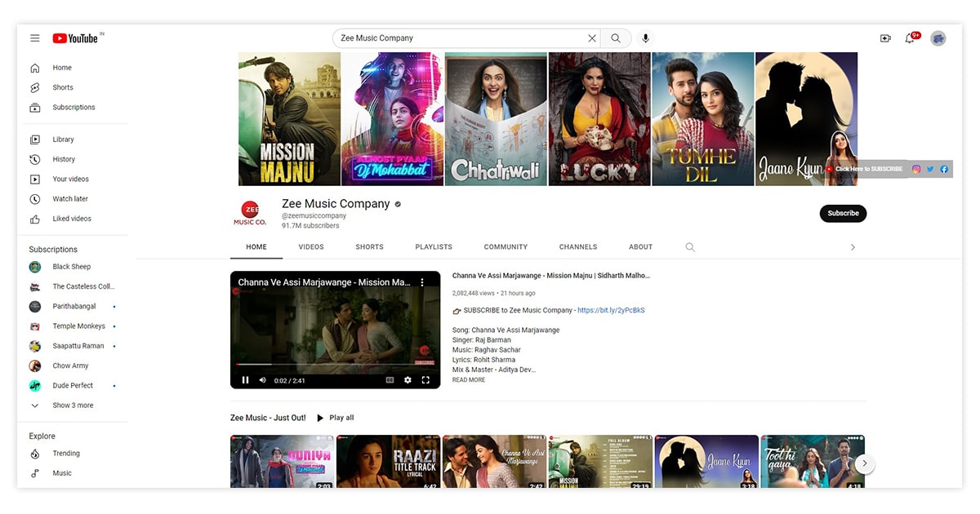980x514 pixels.
Task: Open the notifications bell
Action: tap(910, 38)
